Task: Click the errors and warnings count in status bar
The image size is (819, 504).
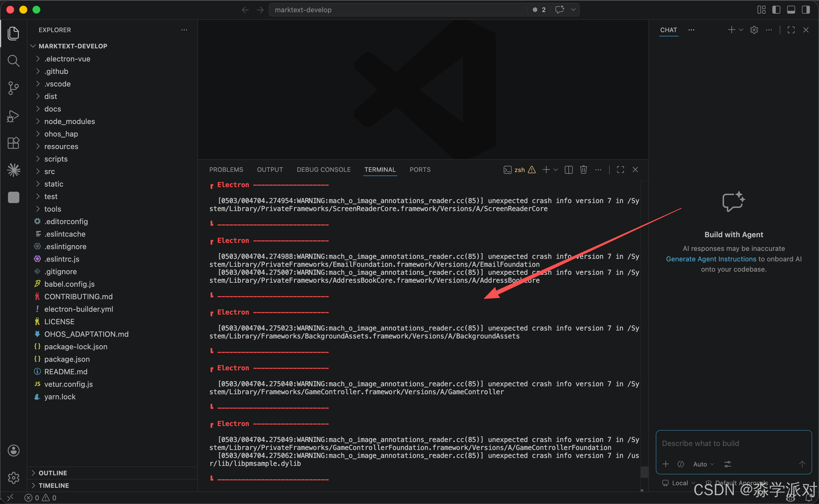Action: pyautogui.click(x=41, y=498)
